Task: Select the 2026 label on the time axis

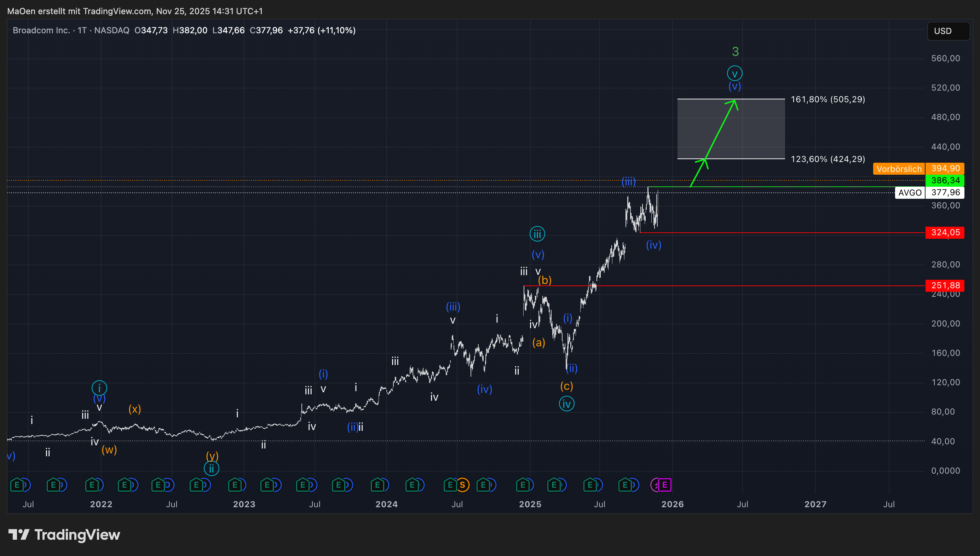Action: pos(672,504)
